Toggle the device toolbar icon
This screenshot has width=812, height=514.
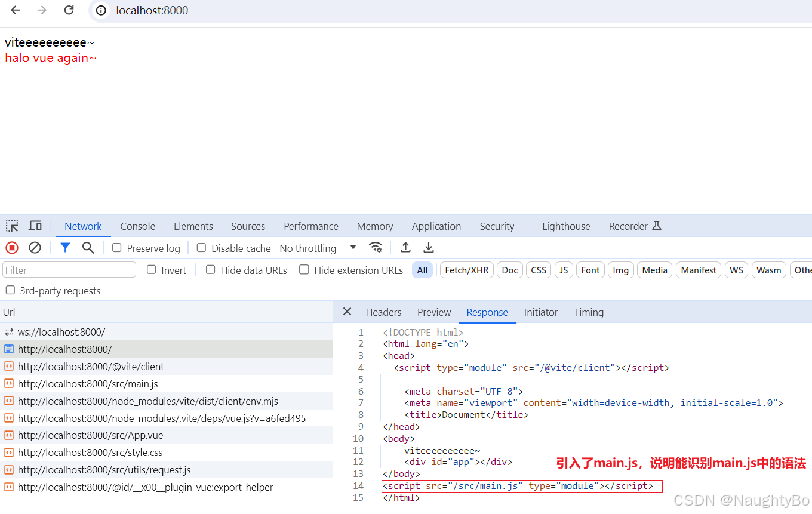[35, 226]
